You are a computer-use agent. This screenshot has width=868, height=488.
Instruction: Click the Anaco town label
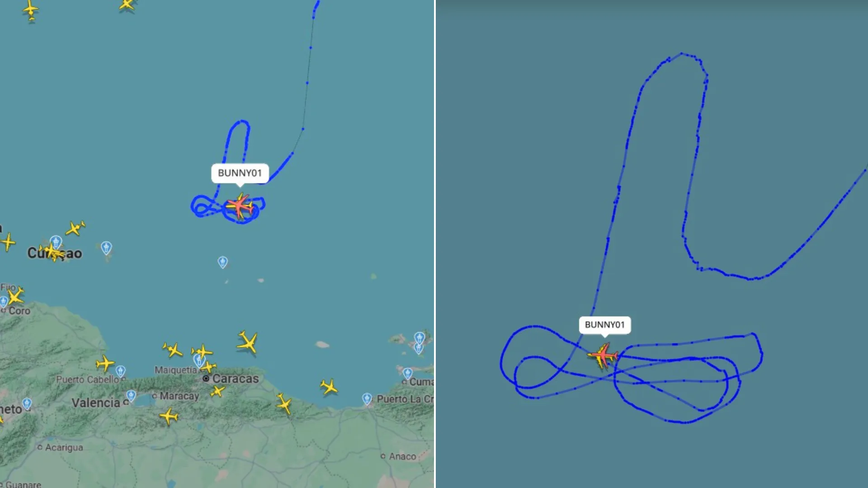click(x=402, y=456)
